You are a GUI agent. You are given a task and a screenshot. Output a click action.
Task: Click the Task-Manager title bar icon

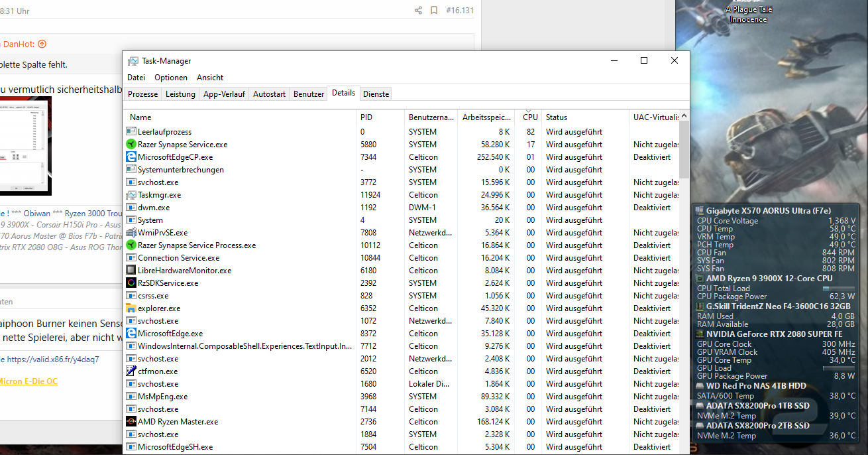tap(133, 60)
